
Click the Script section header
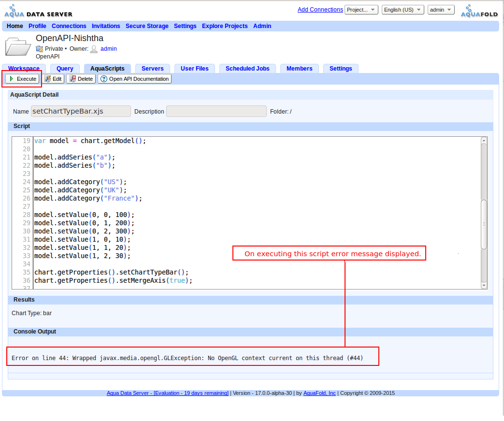click(250, 126)
